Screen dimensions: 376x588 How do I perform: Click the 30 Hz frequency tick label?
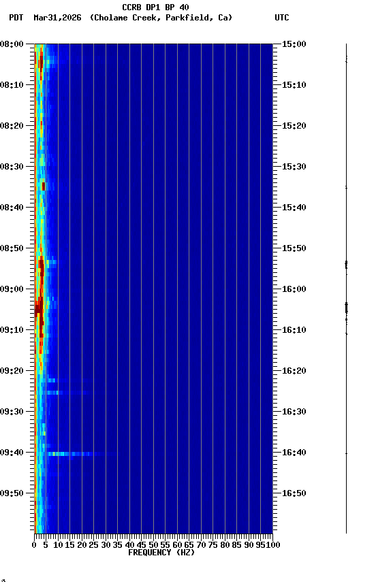coord(106,545)
